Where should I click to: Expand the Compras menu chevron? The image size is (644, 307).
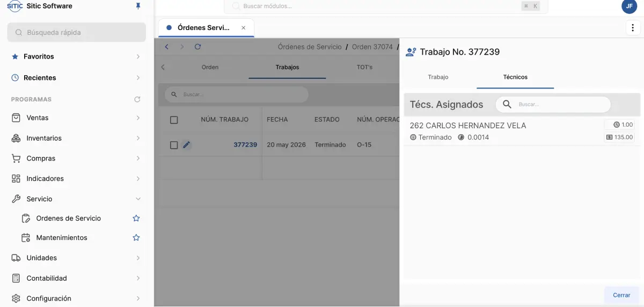pos(138,158)
